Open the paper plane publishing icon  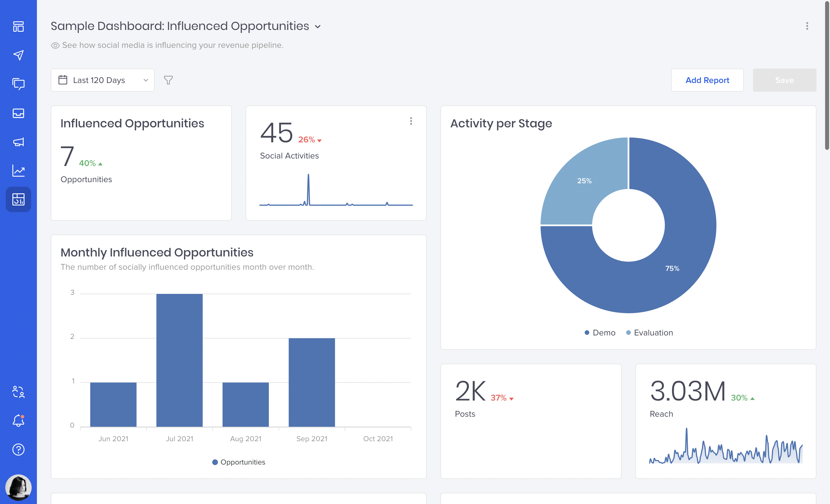click(x=18, y=55)
